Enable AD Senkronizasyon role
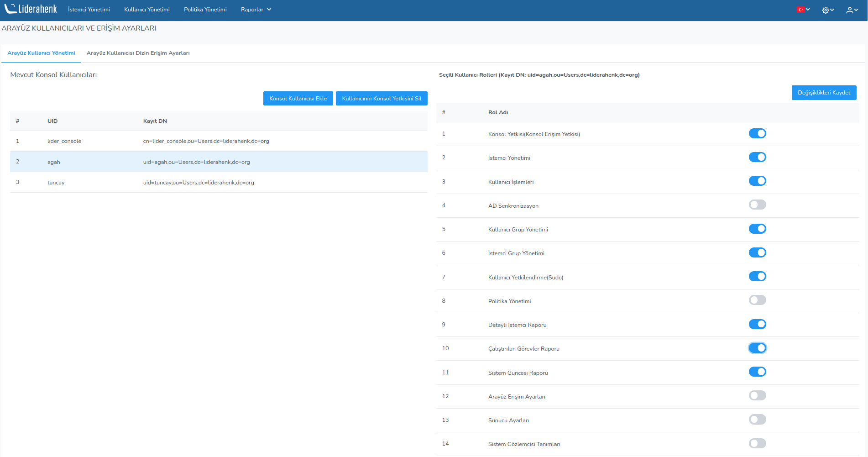Image resolution: width=868 pixels, height=457 pixels. pyautogui.click(x=758, y=205)
